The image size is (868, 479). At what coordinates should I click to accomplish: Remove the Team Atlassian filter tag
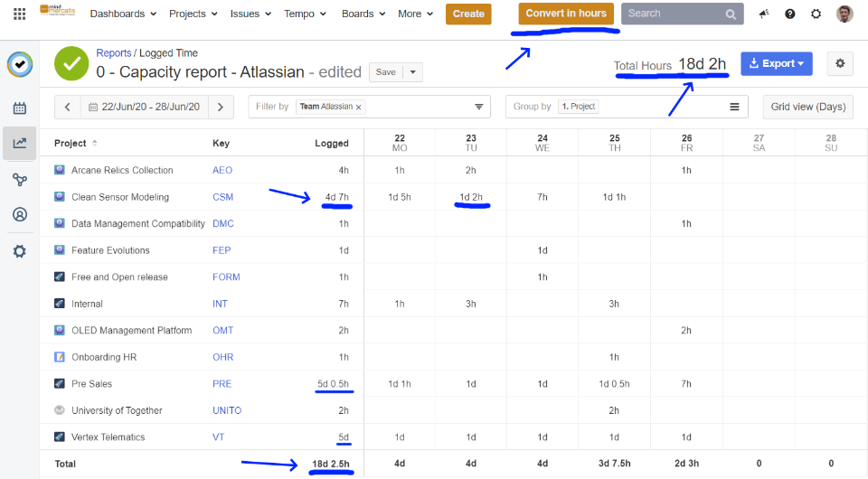359,107
